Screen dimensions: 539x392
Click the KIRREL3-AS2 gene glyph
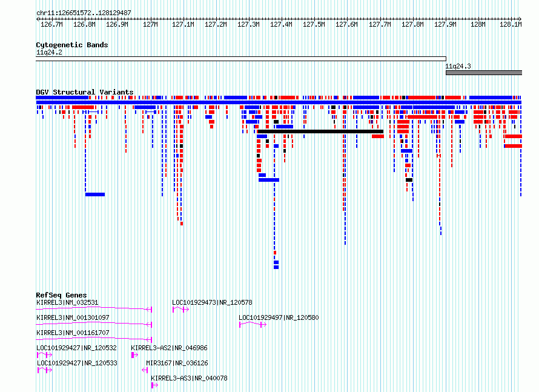point(134,355)
